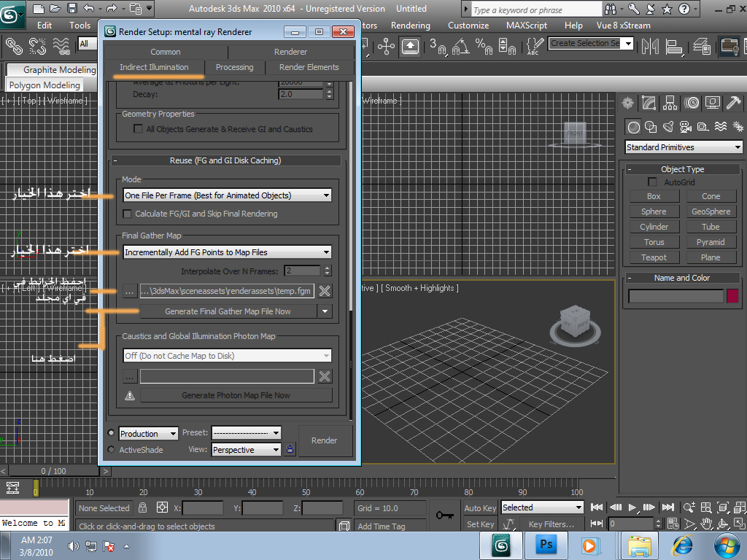The width and height of the screenshot is (747, 560).
Task: Check Calculate FG/GI and Skip Final Rendering
Action: click(127, 214)
